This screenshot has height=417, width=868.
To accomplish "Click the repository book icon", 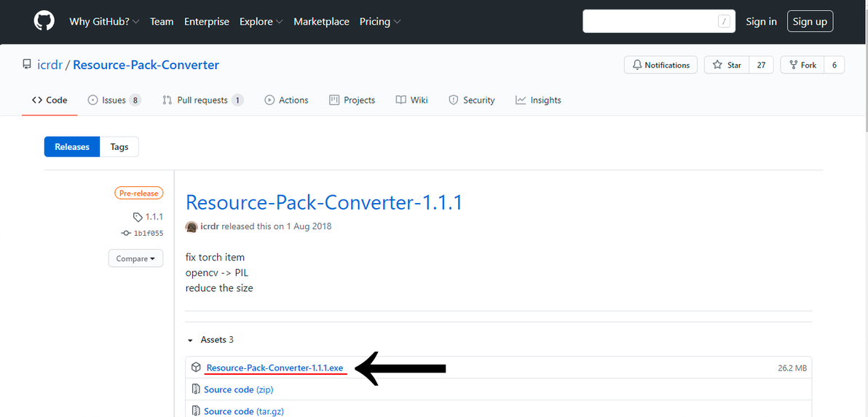I will pos(27,65).
